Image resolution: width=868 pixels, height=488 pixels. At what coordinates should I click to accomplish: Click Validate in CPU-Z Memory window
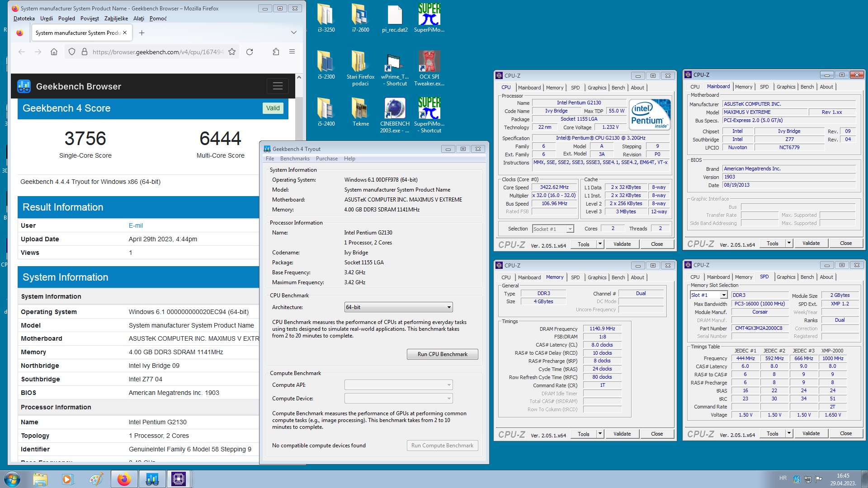[622, 434]
